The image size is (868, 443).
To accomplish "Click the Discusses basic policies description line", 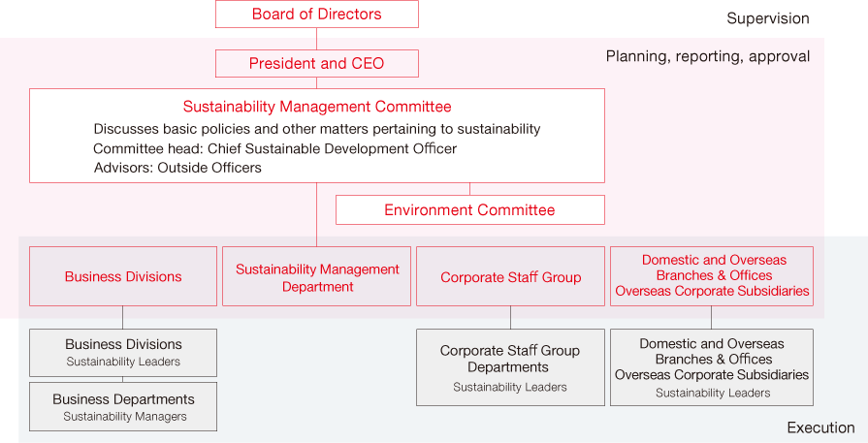I will pos(316,129).
